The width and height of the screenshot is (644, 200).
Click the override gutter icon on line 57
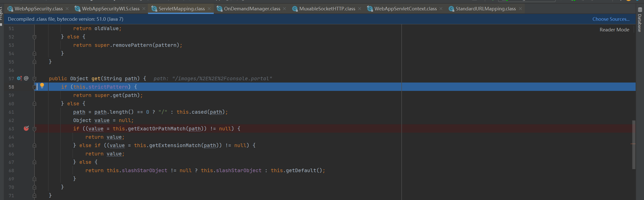click(19, 78)
